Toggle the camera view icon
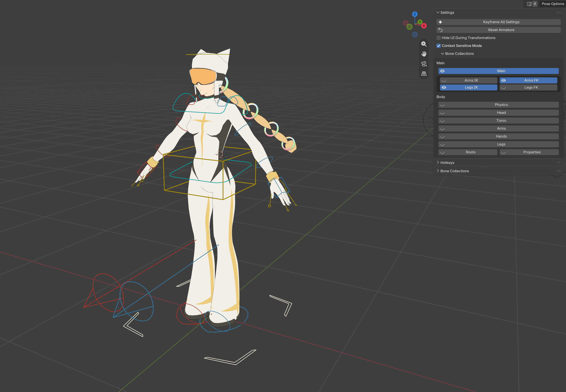The width and height of the screenshot is (566, 392). click(424, 64)
